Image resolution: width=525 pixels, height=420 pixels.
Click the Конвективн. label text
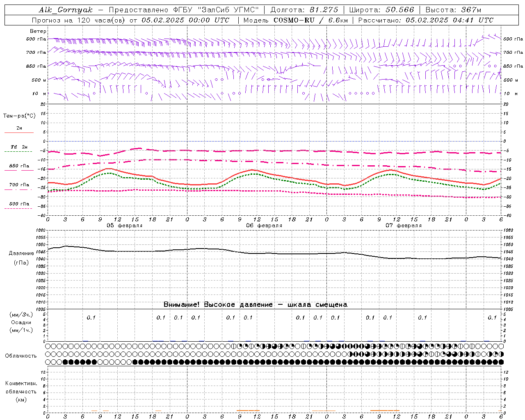click(21, 383)
